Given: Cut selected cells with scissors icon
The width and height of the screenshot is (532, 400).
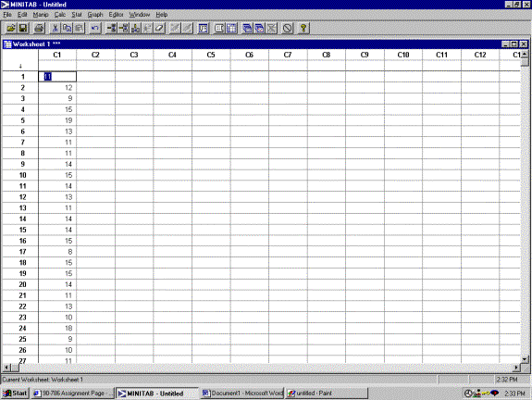Looking at the screenshot, I should tap(55, 28).
